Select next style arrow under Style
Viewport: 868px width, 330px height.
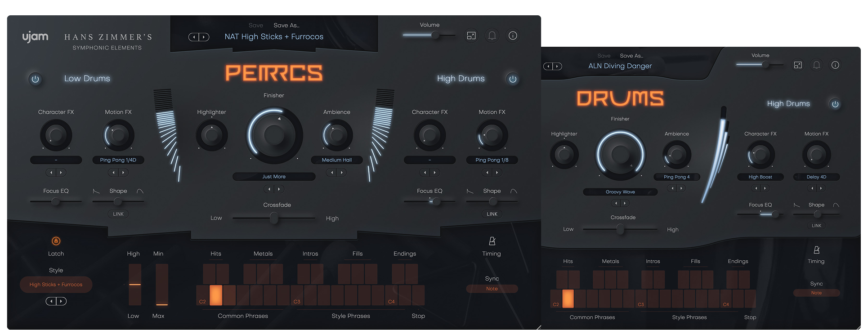pos(62,301)
